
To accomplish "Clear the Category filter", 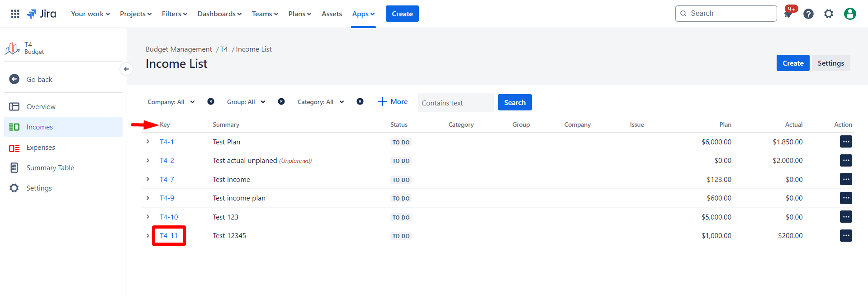I will point(360,101).
